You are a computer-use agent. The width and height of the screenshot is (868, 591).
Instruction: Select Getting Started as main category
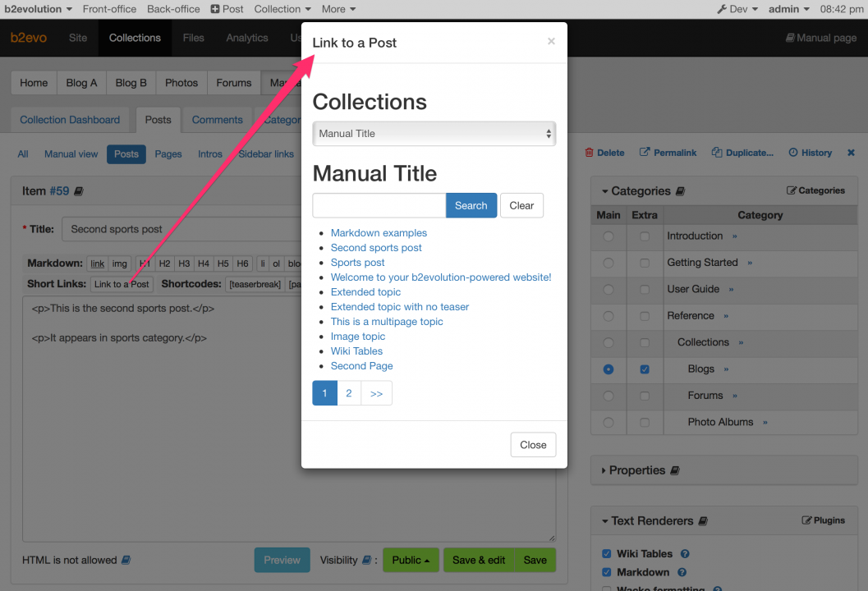(609, 263)
